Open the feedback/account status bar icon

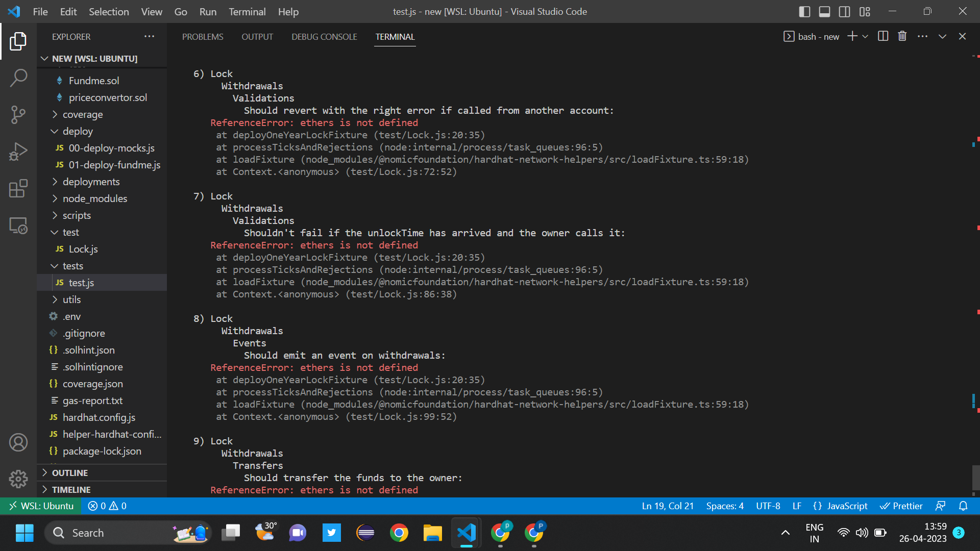pos(940,506)
